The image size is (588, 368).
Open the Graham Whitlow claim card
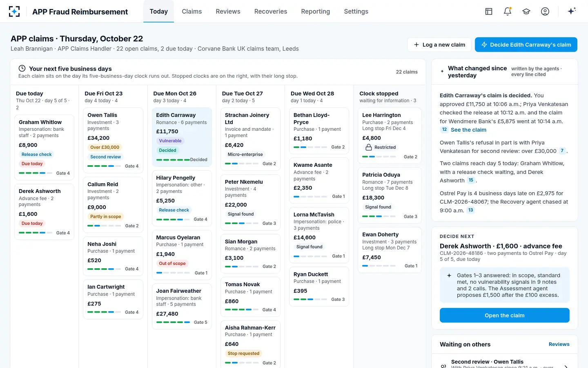tap(44, 147)
